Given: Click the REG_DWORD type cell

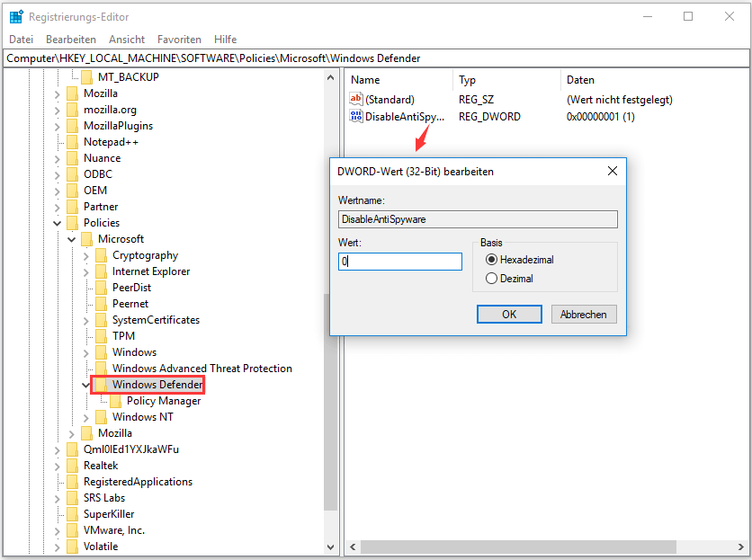Looking at the screenshot, I should pyautogui.click(x=489, y=117).
